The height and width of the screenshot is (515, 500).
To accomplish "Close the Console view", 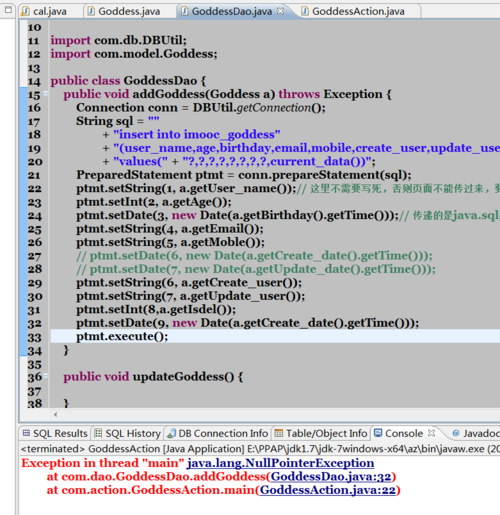I will (x=431, y=433).
